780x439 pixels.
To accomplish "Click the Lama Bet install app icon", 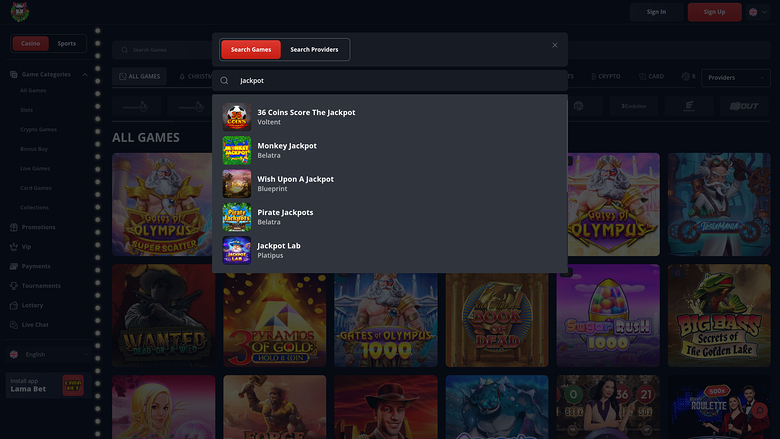I will pyautogui.click(x=73, y=385).
